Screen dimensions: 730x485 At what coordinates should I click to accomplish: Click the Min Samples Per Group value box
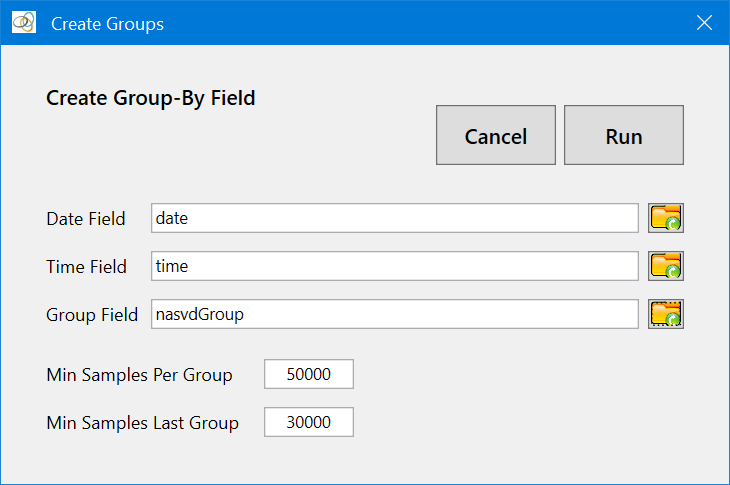[308, 375]
